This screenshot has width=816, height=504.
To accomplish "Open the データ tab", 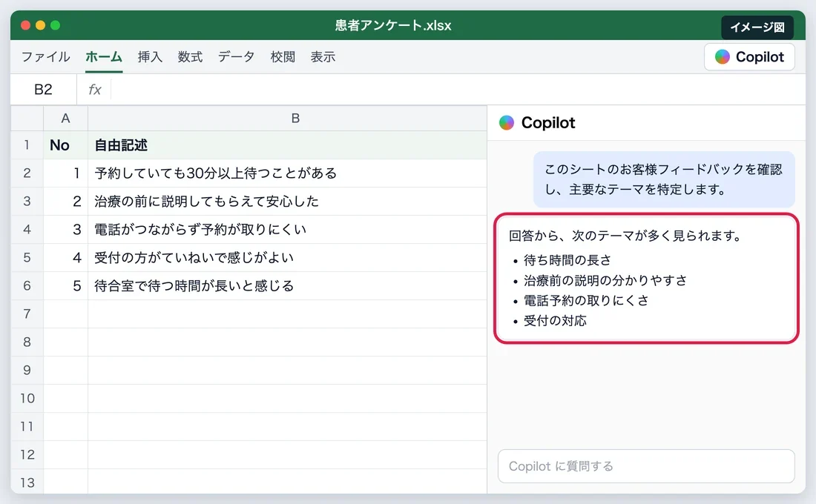I will click(236, 56).
